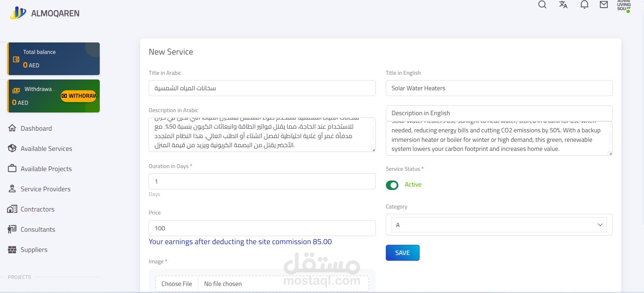
Task: Click the WITHDRAW button
Action: click(79, 96)
